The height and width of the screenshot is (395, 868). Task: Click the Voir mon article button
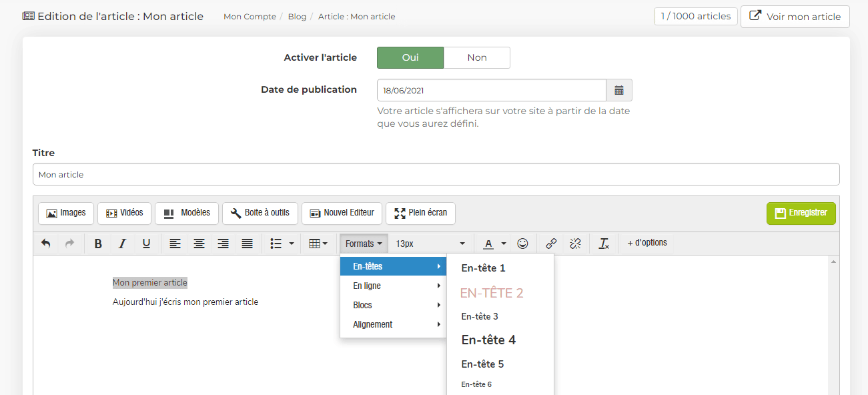(x=795, y=17)
